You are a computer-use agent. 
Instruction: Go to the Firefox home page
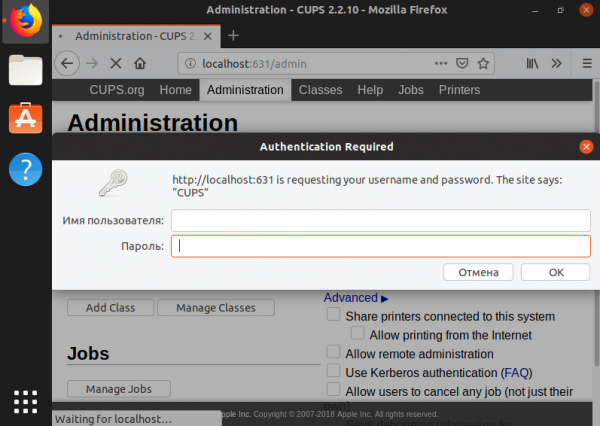[140, 63]
